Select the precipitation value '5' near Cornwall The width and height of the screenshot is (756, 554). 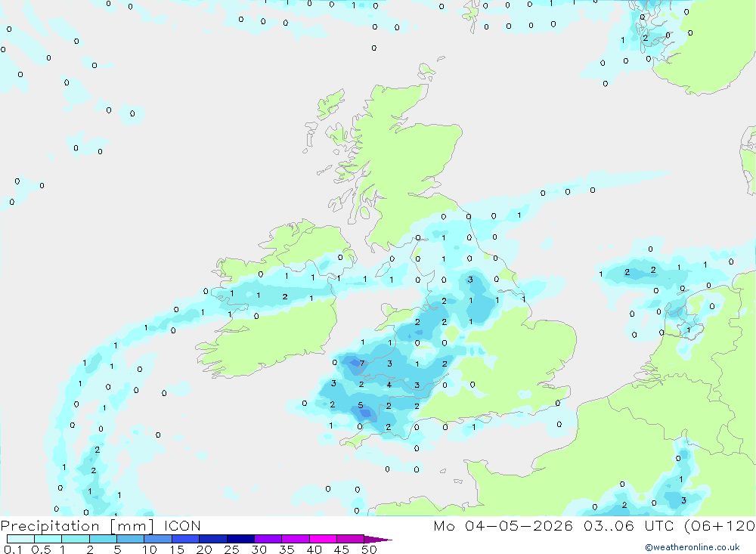[x=360, y=405]
